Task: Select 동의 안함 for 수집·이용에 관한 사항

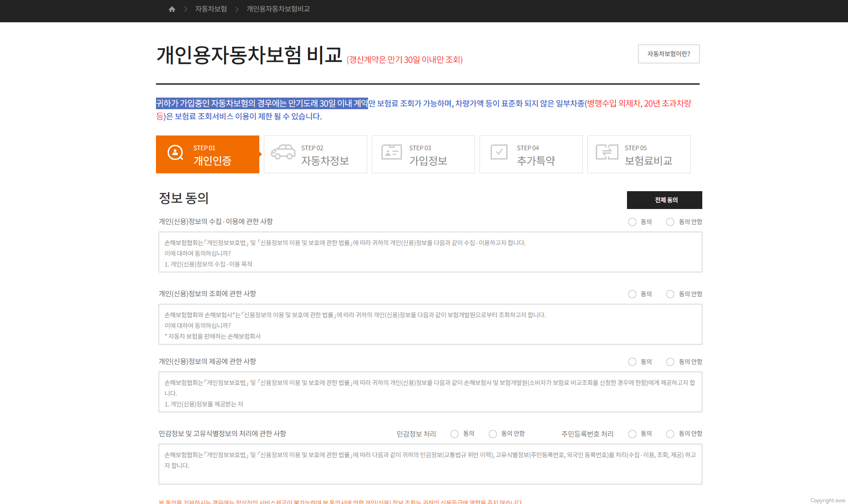Action: click(670, 222)
